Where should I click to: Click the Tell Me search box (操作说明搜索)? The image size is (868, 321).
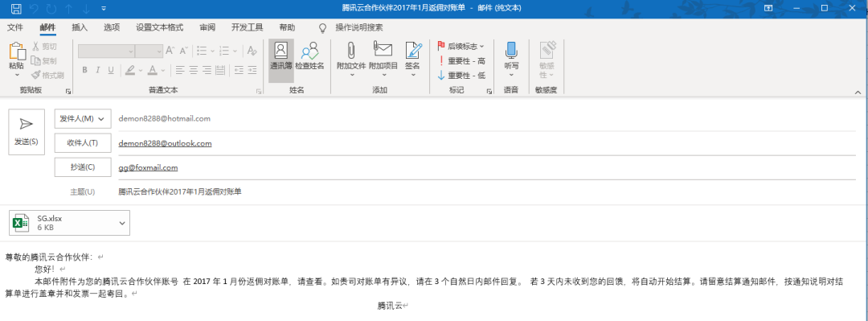[358, 27]
